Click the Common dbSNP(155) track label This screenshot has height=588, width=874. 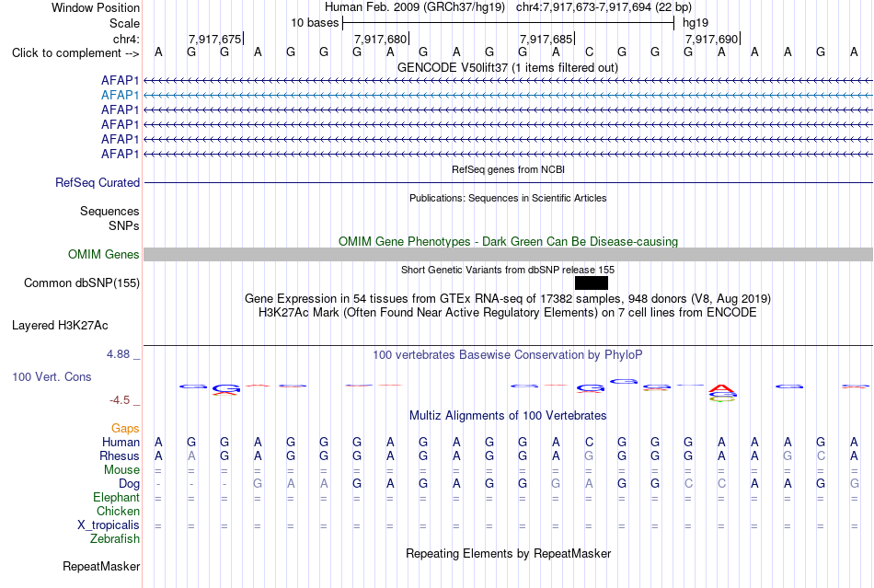82,283
